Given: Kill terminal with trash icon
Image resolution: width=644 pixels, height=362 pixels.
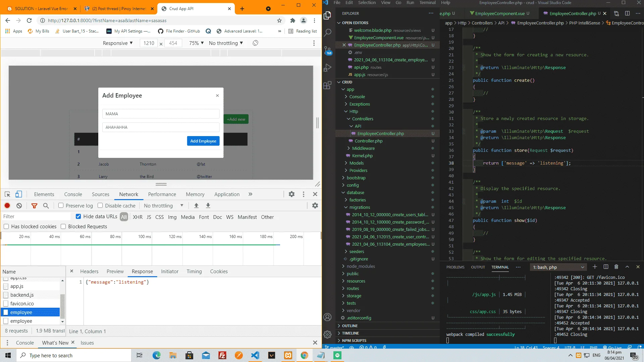Looking at the screenshot, I should click(x=616, y=267).
